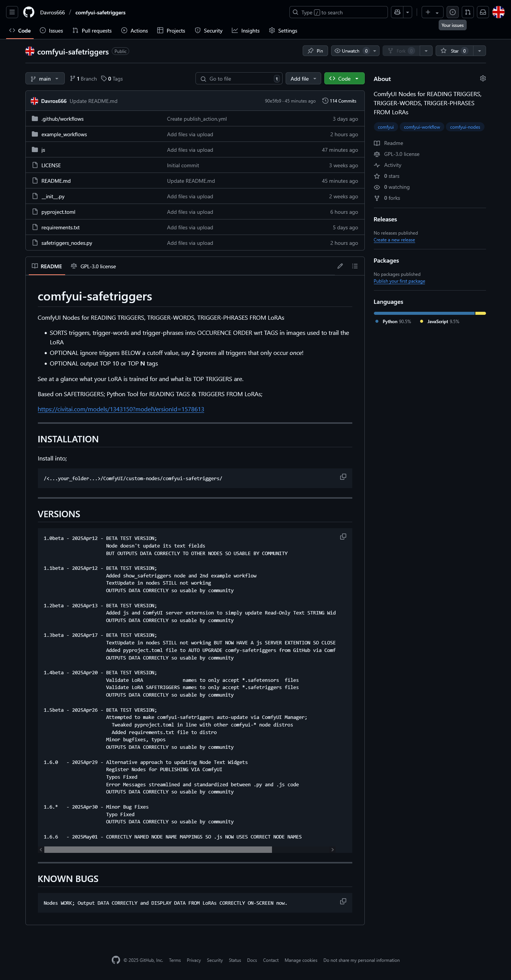The height and width of the screenshot is (980, 511).
Task: Open the civitai.com model link
Action: pos(121,409)
